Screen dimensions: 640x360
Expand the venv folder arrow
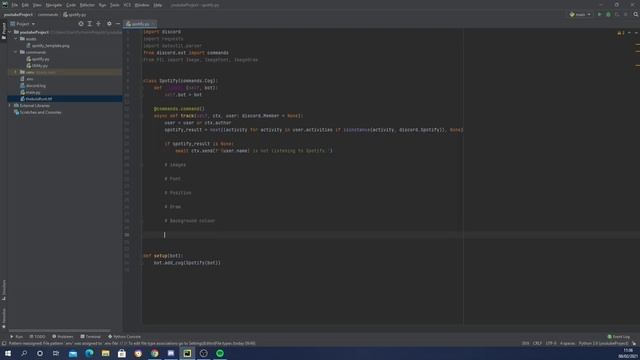tap(16, 72)
